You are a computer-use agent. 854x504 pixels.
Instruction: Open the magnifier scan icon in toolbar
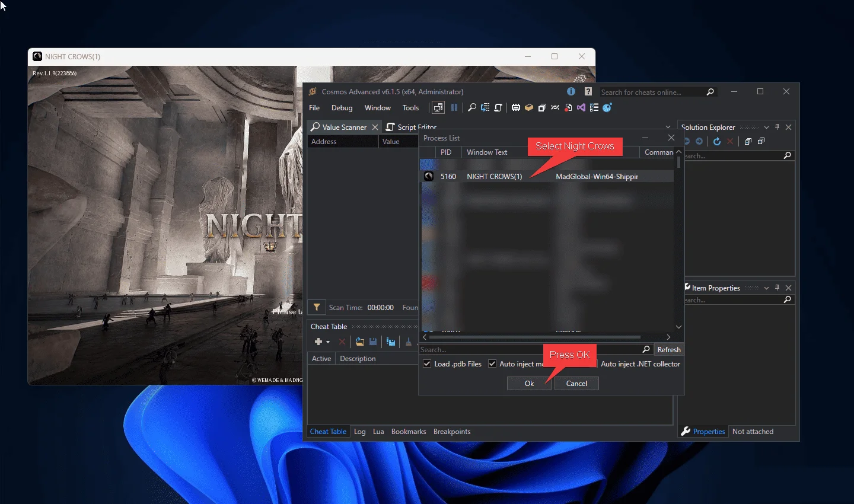coord(472,107)
